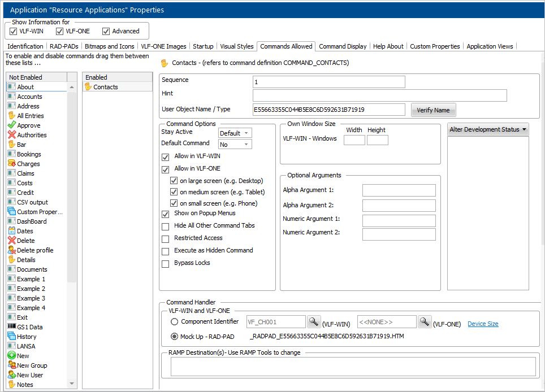
Task: Open the Stay Active dropdown
Action: (235, 133)
